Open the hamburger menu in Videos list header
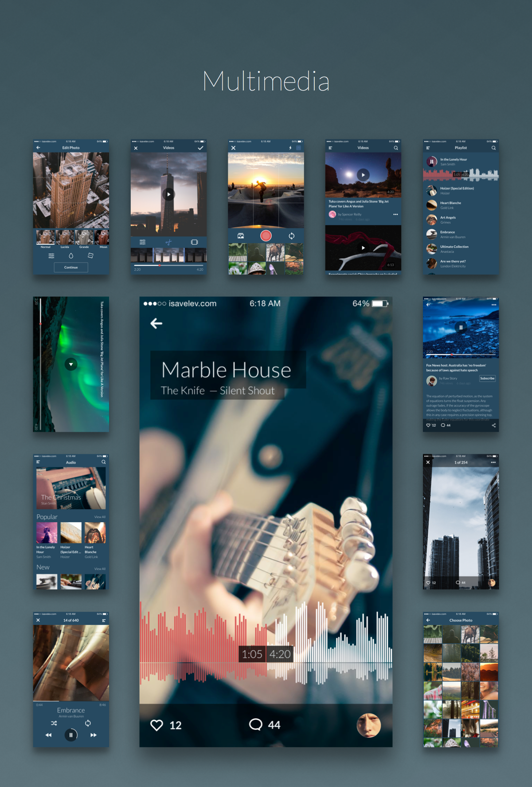 coord(330,148)
